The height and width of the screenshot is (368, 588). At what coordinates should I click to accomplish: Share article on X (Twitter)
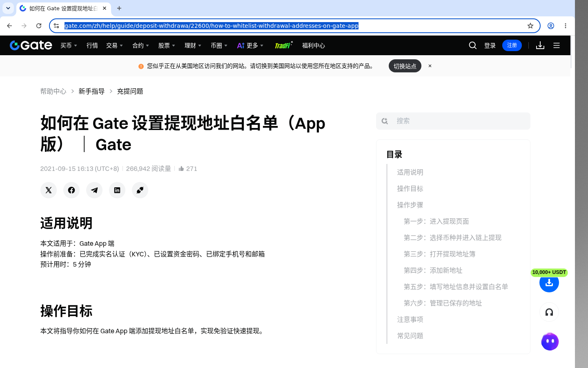pos(49,190)
